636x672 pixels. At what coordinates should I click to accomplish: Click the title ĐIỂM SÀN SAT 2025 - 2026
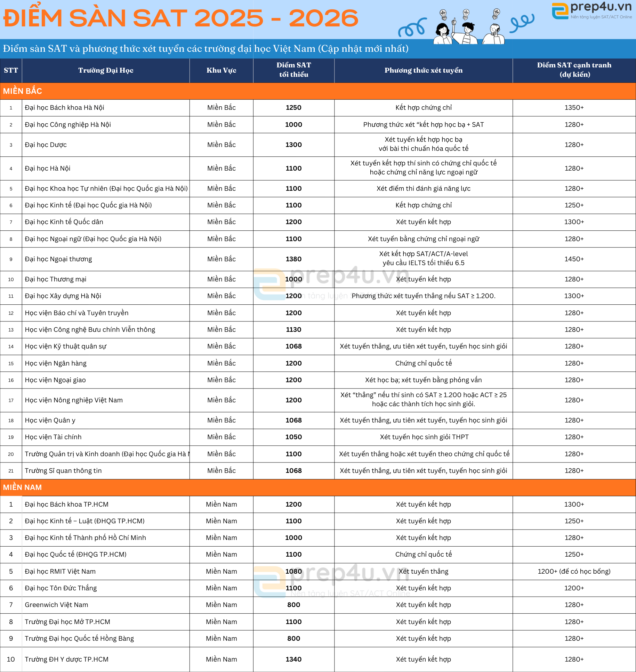coord(181,18)
